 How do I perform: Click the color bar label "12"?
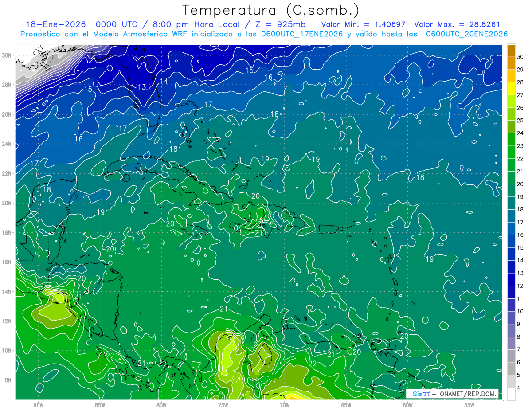click(x=520, y=286)
